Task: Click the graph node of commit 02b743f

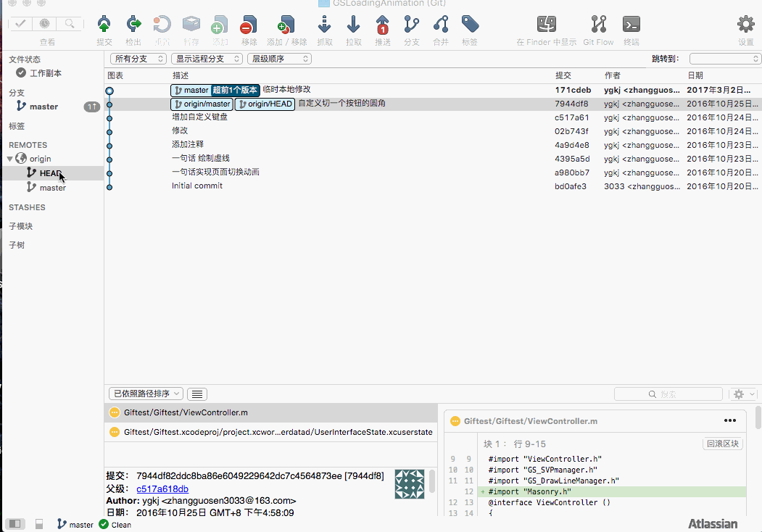Action: [x=109, y=132]
